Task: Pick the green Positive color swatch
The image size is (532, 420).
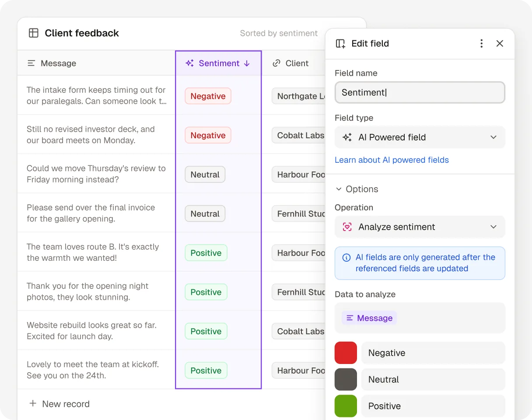Action: tap(346, 406)
